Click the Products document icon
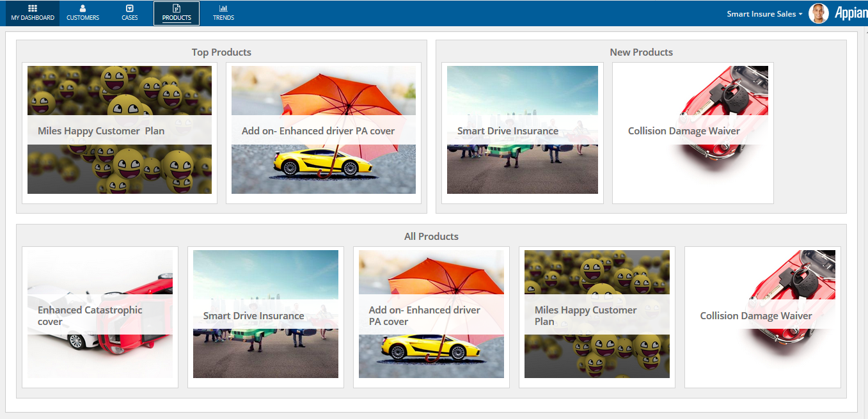The height and width of the screenshot is (419, 868). [x=177, y=8]
